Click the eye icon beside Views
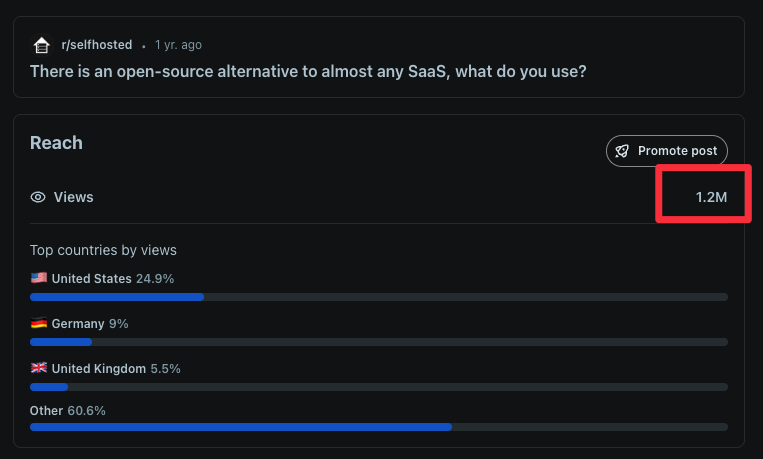Image resolution: width=763 pixels, height=459 pixels. click(x=38, y=197)
